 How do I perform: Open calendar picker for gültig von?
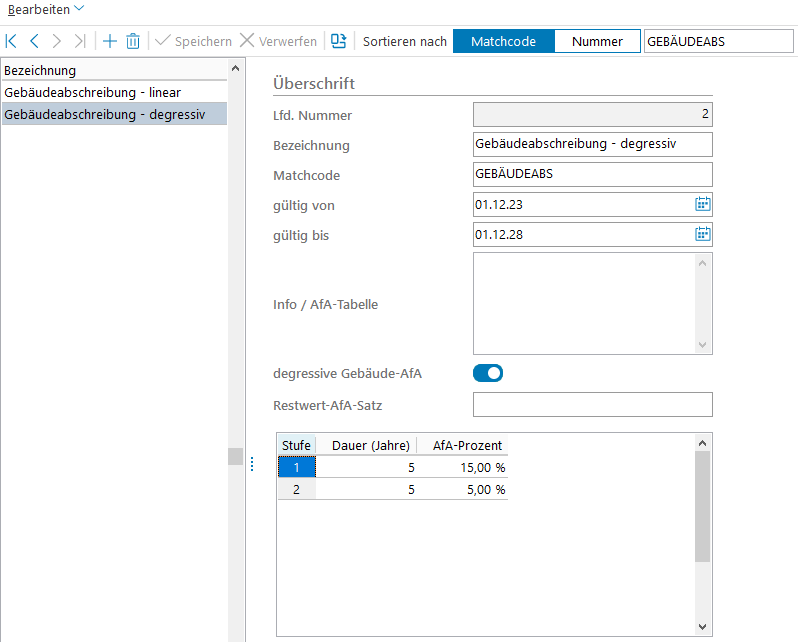point(702,204)
